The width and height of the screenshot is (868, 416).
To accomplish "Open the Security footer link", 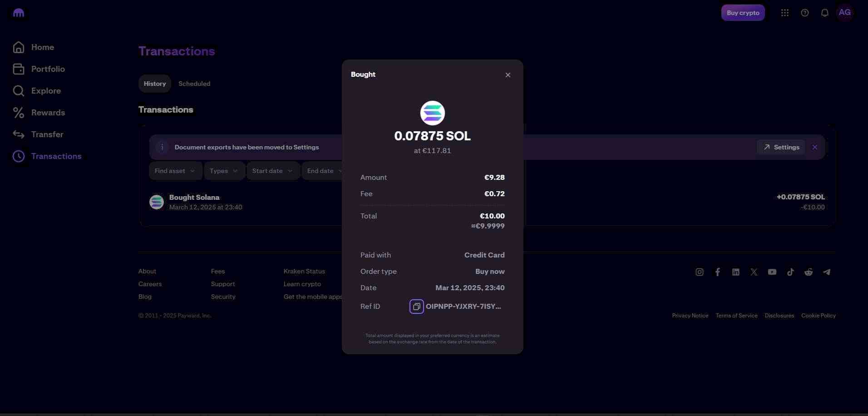I will (223, 297).
